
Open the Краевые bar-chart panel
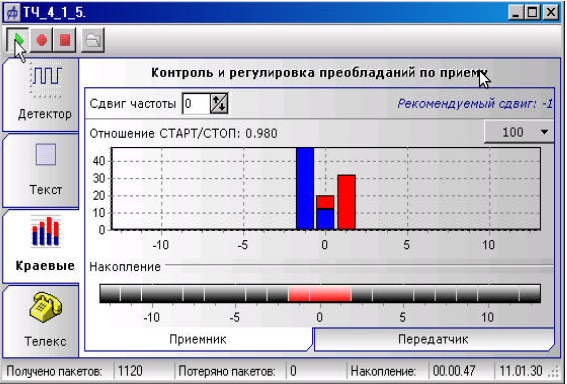click(41, 247)
